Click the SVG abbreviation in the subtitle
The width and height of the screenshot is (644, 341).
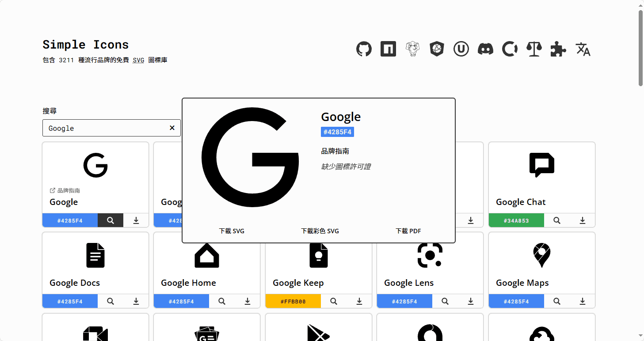(x=138, y=60)
